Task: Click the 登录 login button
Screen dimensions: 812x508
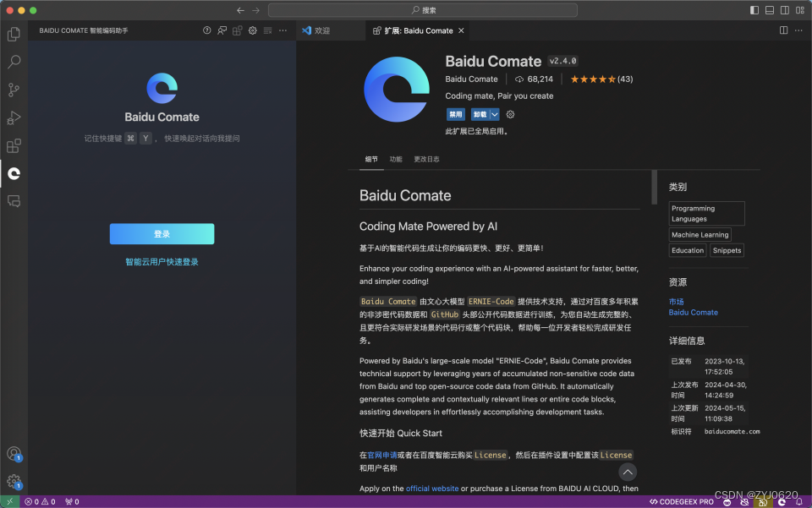Action: tap(162, 234)
